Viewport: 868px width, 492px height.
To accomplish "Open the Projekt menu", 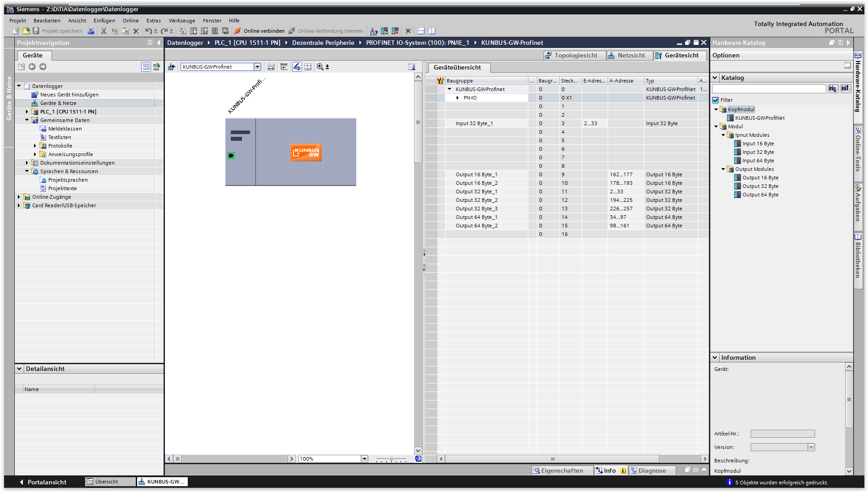I will (x=17, y=21).
